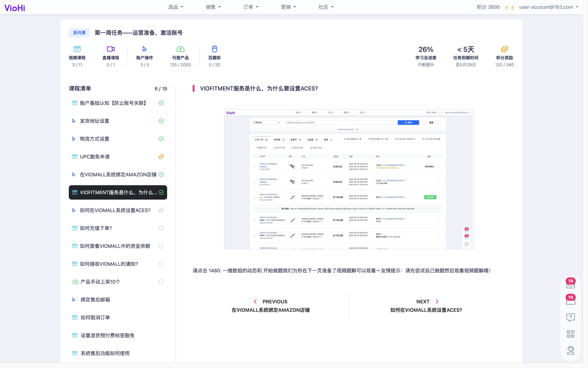Click the < 5天 任务到期时间 deadline
The image size is (588, 368).
point(465,56)
